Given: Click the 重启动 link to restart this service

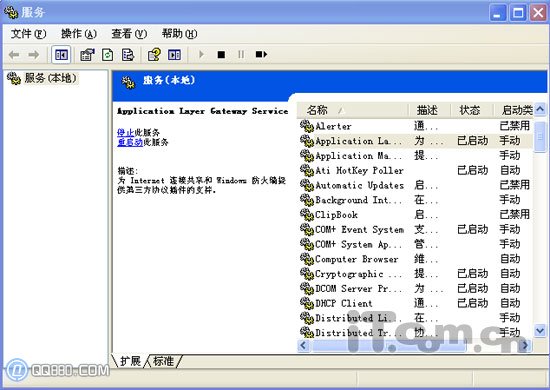Looking at the screenshot, I should click(x=130, y=142).
